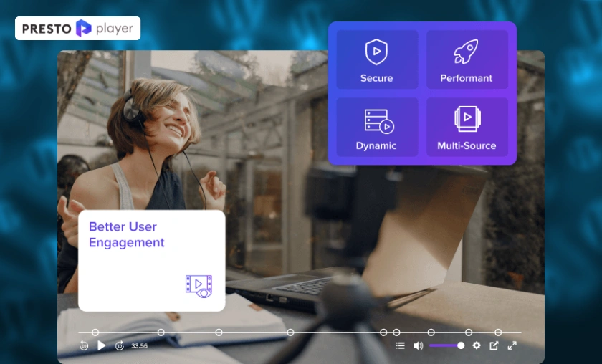602x364 pixels.
Task: Jump to the third chapter marker on the timeline
Action: (x=219, y=332)
